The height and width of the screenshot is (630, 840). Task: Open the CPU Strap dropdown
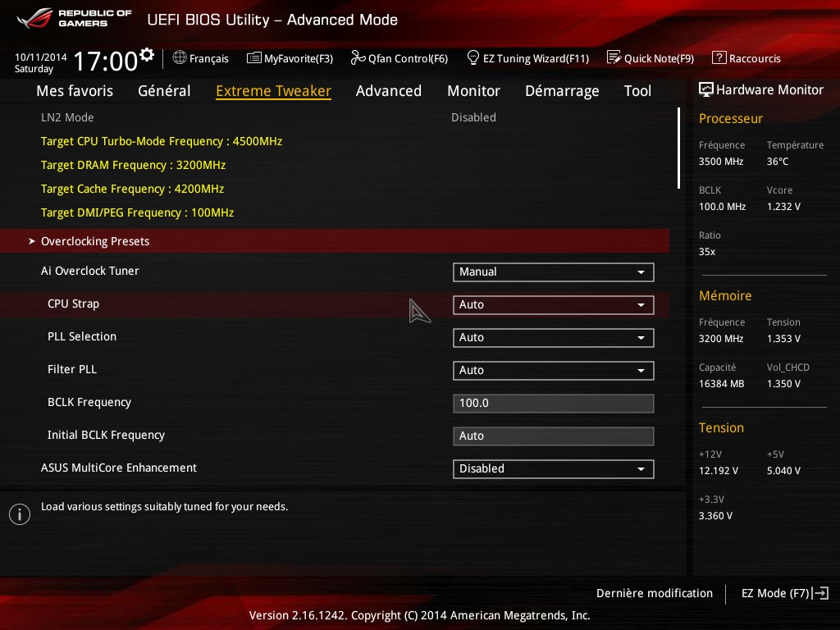click(553, 305)
